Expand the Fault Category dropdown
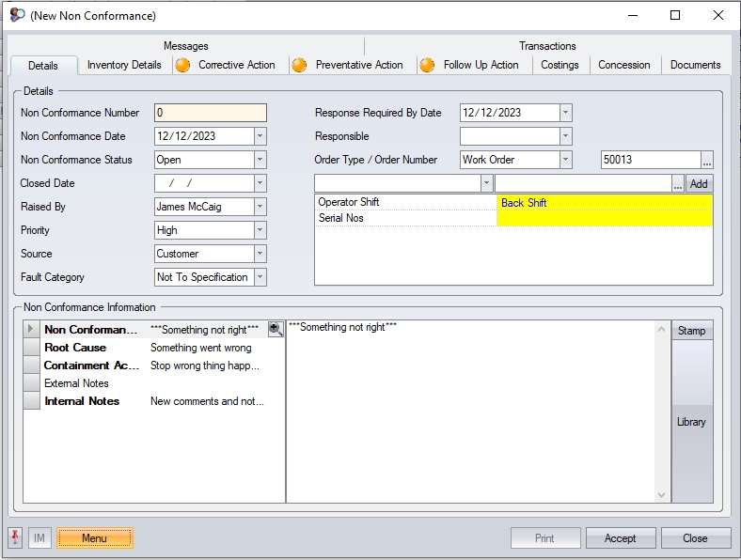Image resolution: width=741 pixels, height=560 pixels. [x=260, y=277]
